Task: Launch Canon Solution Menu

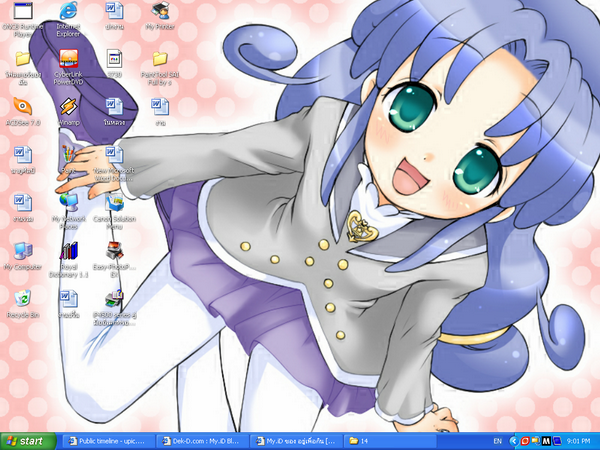Action: tap(114, 202)
